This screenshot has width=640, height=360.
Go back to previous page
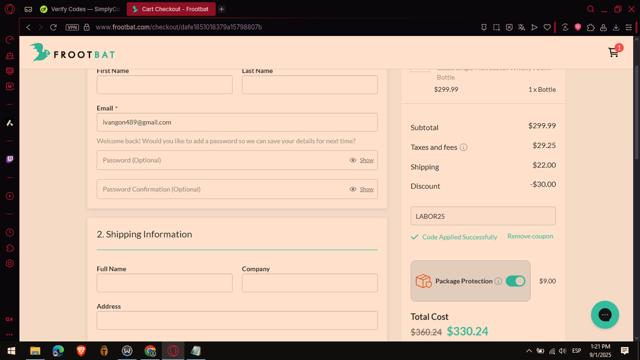click(28, 27)
